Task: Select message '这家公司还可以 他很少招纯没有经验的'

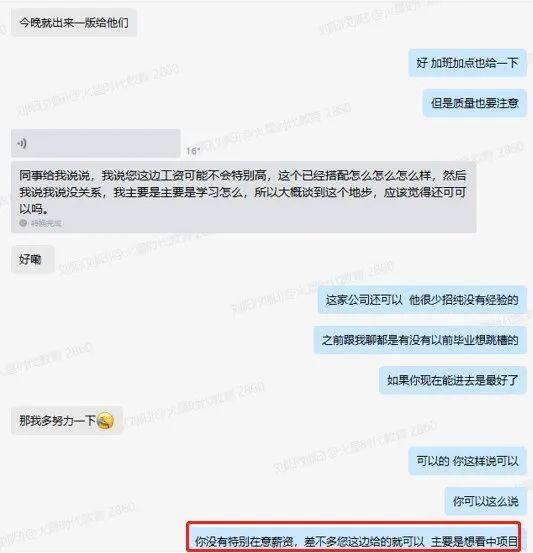Action: click(422, 300)
